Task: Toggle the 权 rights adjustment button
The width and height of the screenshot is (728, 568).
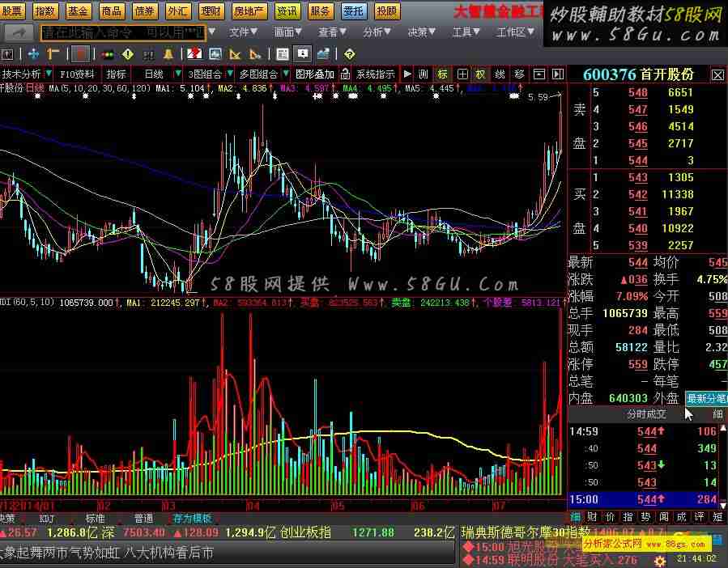Action: [480, 74]
